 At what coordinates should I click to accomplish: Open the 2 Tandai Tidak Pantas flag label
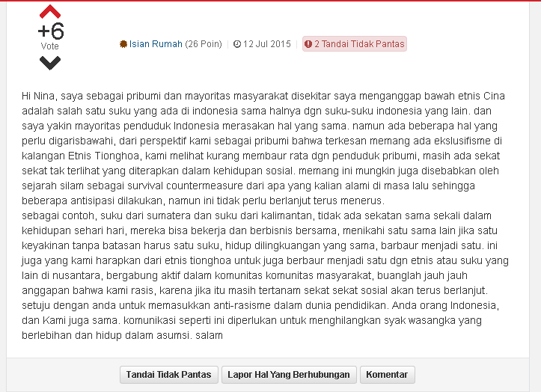tap(355, 44)
